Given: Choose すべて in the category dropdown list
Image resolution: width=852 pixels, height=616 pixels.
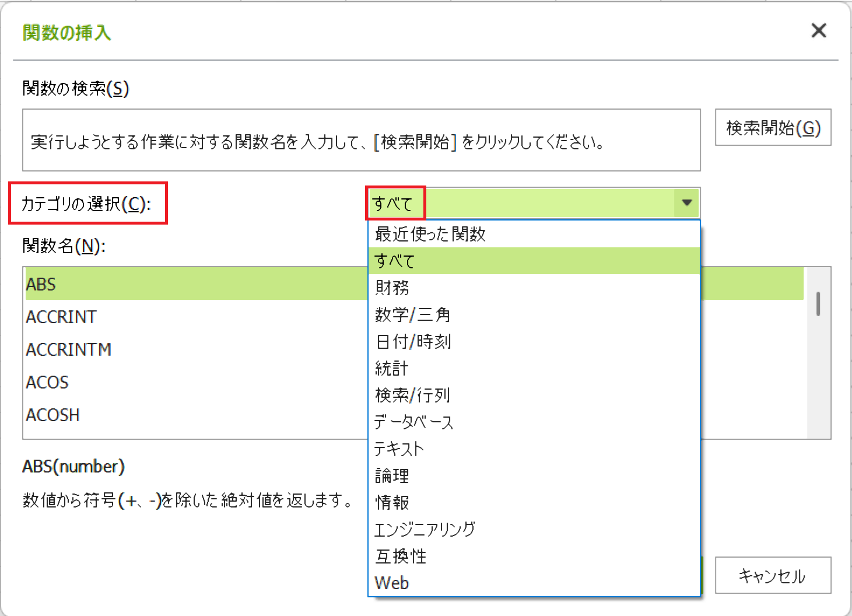Looking at the screenshot, I should coord(395,261).
